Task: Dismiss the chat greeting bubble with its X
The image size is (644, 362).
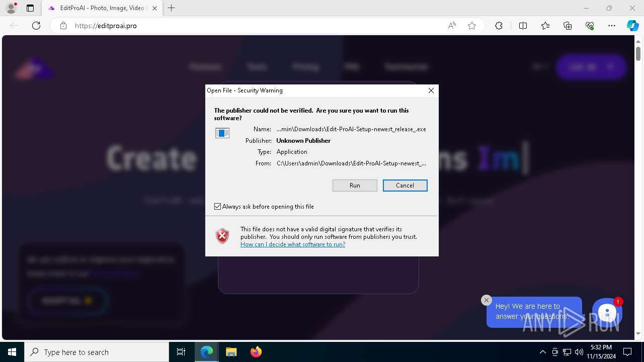Action: (x=486, y=300)
